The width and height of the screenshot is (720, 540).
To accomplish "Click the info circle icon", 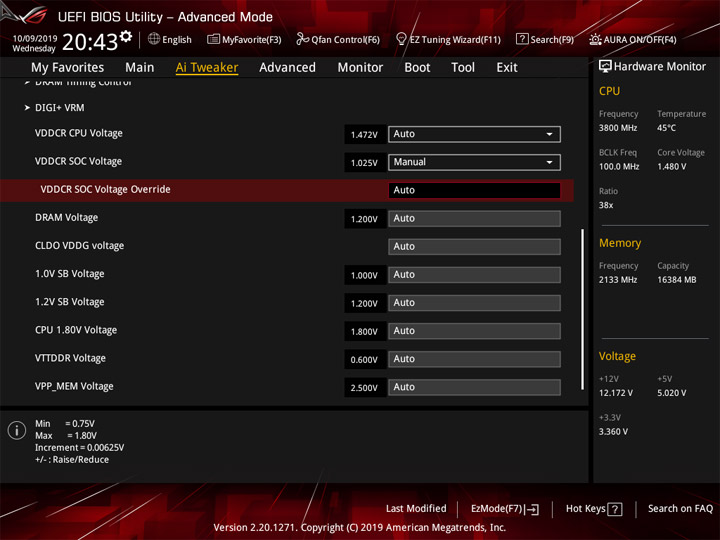I will click(17, 430).
